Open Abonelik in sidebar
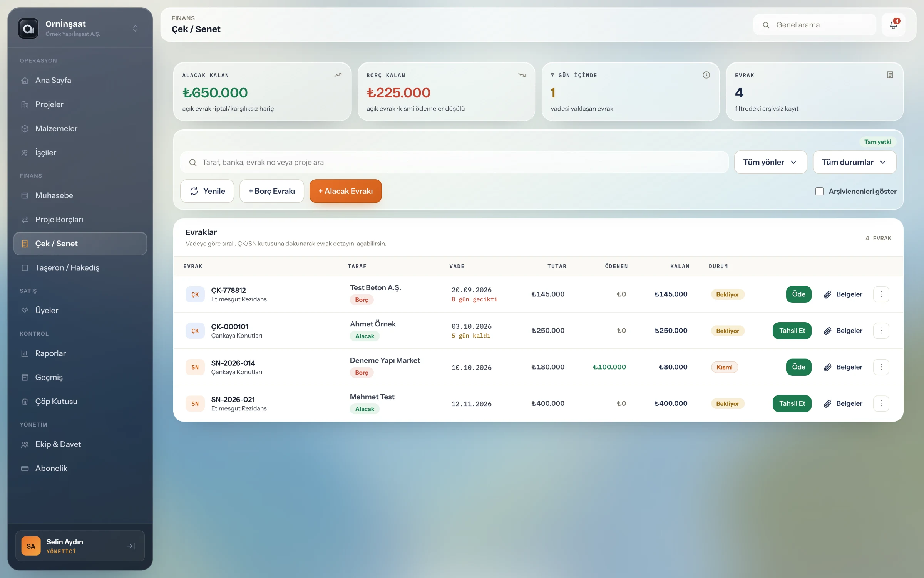The image size is (924, 578). point(80,469)
